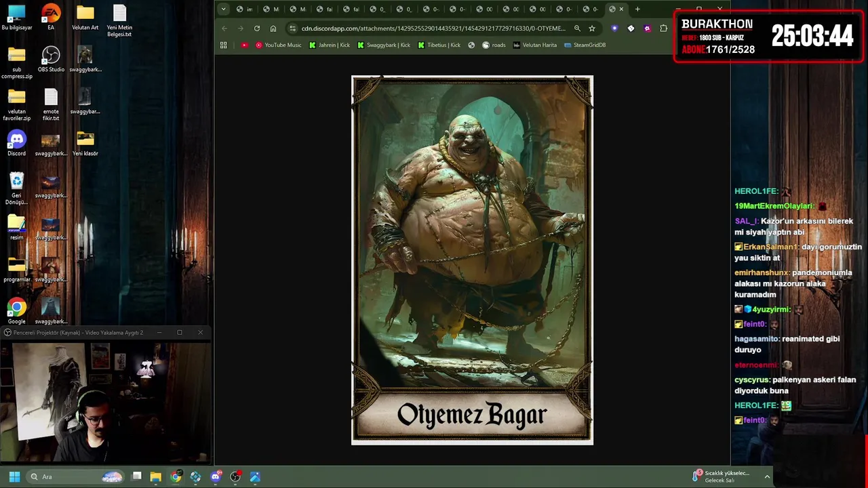Select the Geri Dönüşüm recycle bin
The width and height of the screenshot is (868, 488).
tap(17, 190)
